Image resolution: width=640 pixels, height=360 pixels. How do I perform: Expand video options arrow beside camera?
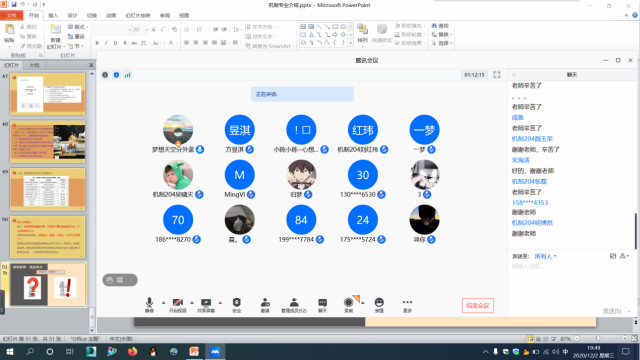[x=192, y=303]
